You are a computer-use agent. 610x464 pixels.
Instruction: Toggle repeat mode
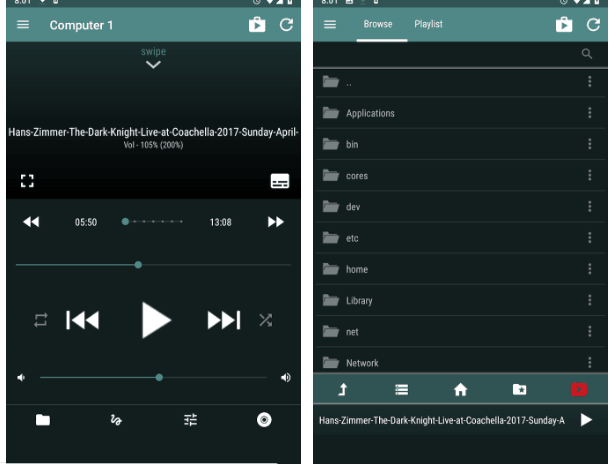coord(41,320)
